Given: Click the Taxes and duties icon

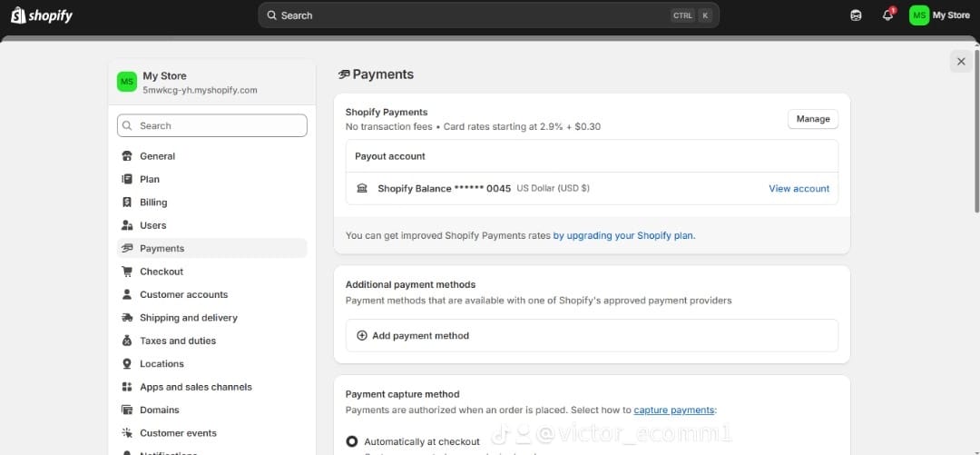Looking at the screenshot, I should click(127, 341).
